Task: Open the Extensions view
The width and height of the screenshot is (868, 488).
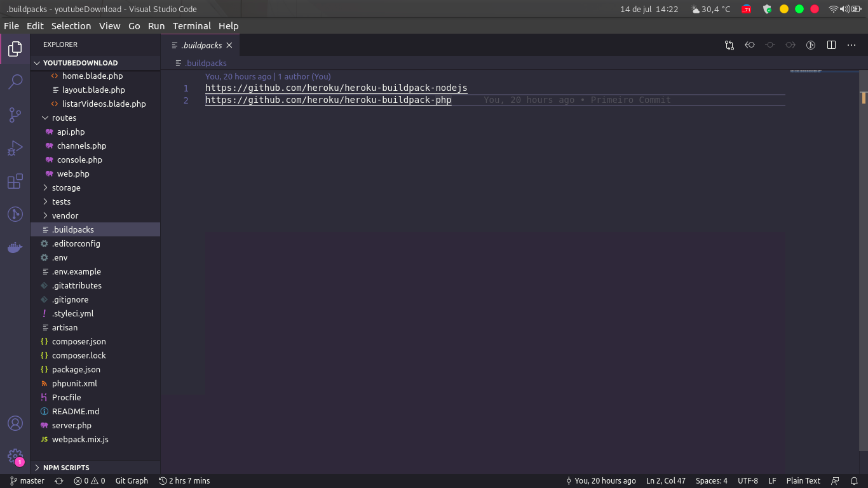Action: [15, 181]
